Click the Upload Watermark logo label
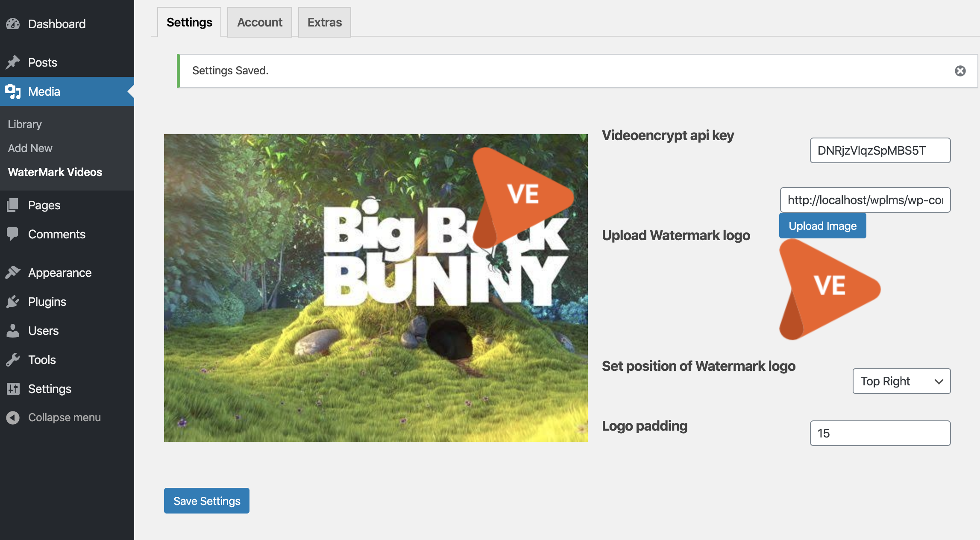980x540 pixels. coord(676,235)
